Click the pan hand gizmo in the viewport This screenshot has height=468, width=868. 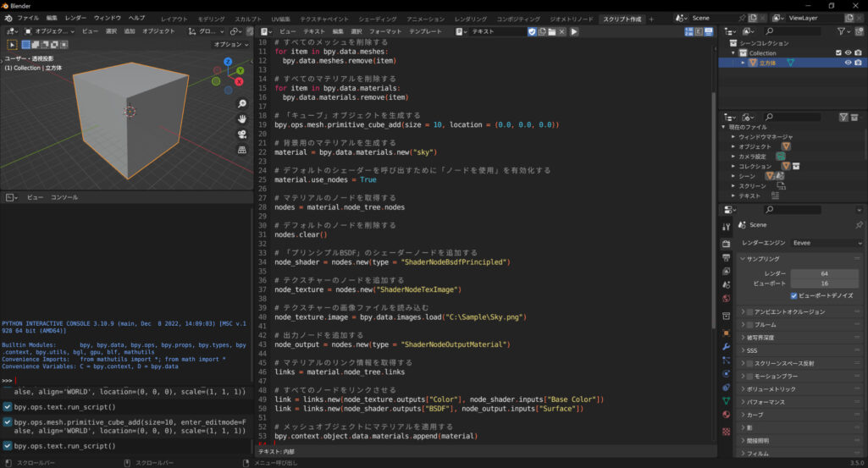coord(242,119)
